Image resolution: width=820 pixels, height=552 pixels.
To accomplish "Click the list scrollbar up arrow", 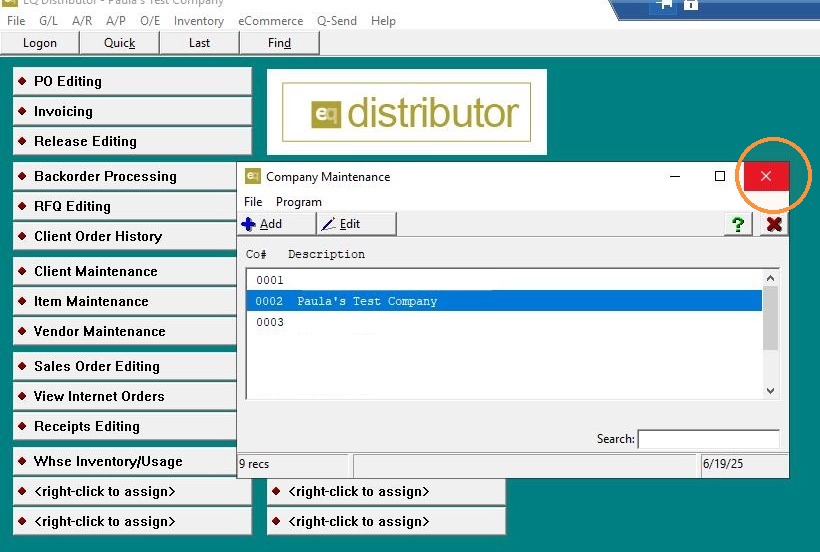I will (770, 278).
